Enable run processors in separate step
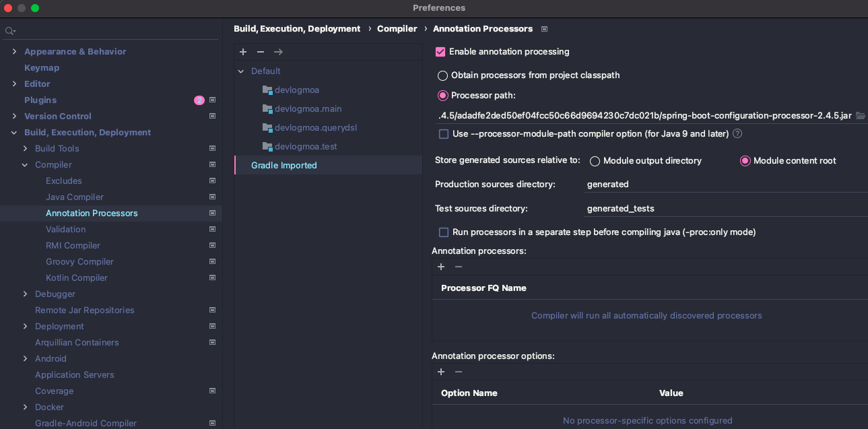 pos(444,232)
